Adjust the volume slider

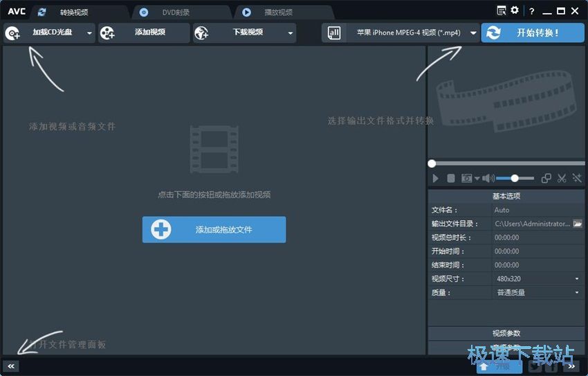515,178
